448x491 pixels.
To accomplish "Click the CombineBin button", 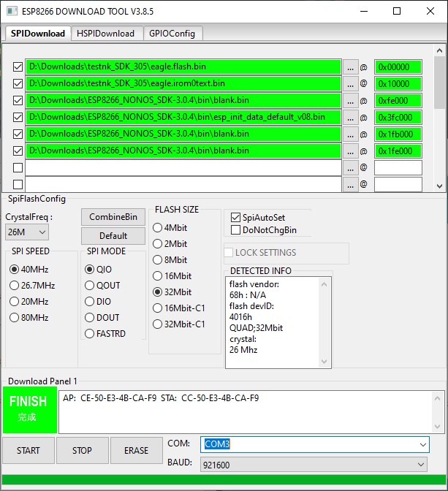I will [x=113, y=217].
